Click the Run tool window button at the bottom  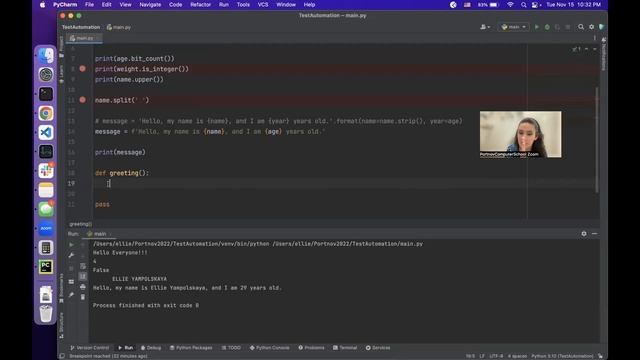click(126, 348)
